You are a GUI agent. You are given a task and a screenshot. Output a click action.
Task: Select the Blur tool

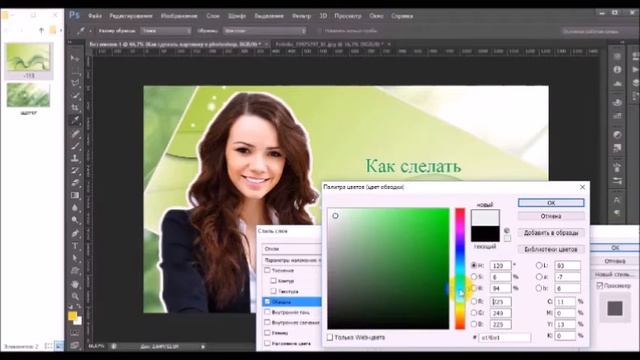point(75,208)
